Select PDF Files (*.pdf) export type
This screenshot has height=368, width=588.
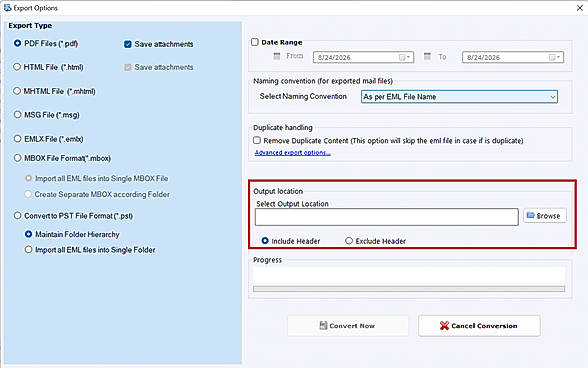(17, 43)
